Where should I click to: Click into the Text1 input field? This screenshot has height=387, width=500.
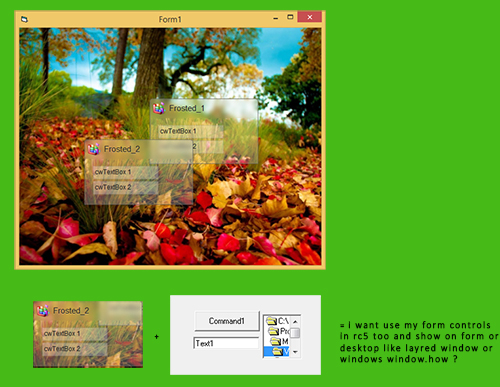pyautogui.click(x=226, y=343)
